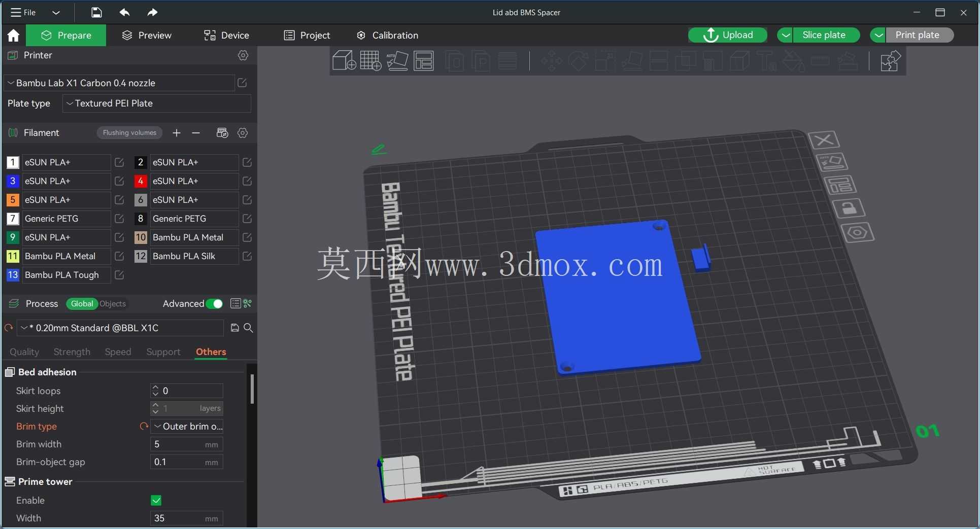Click the save project icon in title bar

click(96, 12)
